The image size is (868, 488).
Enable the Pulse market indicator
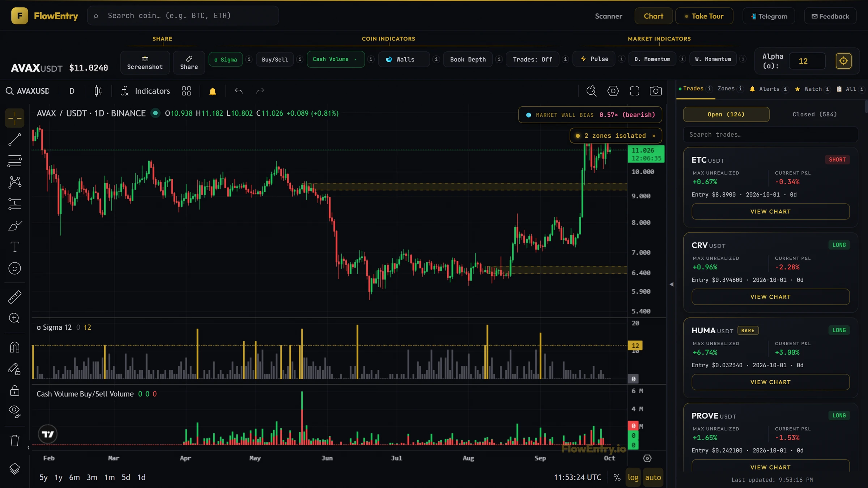tap(595, 59)
